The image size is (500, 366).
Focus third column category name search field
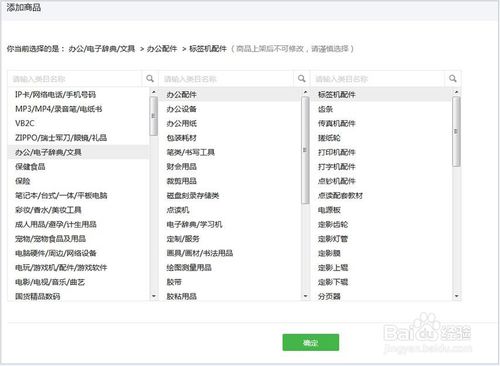click(378, 79)
